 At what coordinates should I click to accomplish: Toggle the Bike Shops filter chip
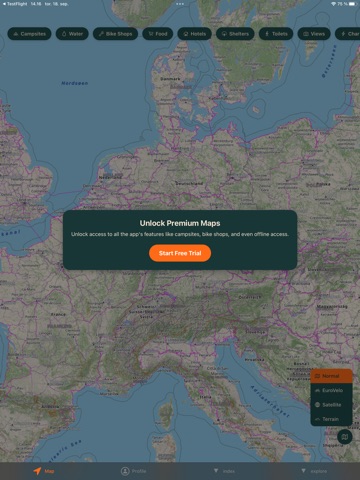pos(115,34)
